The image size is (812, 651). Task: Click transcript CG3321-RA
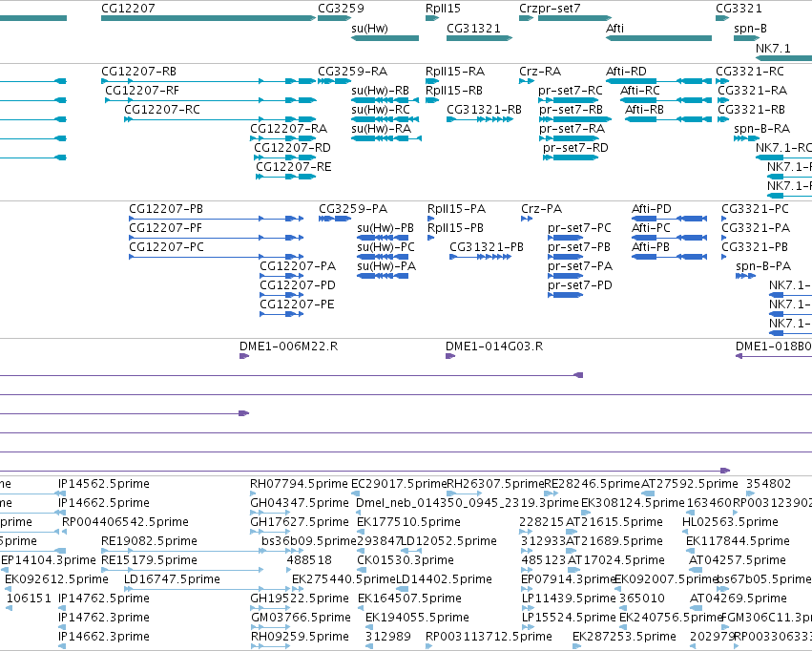click(x=723, y=100)
